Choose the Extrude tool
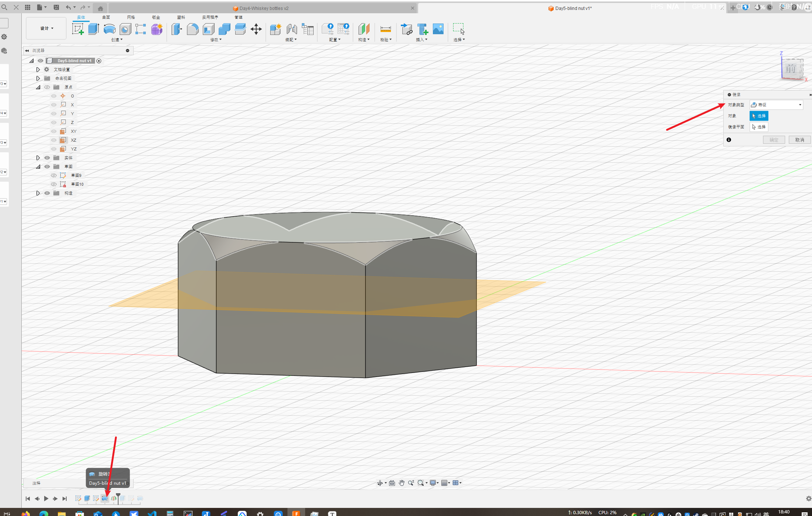The width and height of the screenshot is (812, 516). click(93, 29)
